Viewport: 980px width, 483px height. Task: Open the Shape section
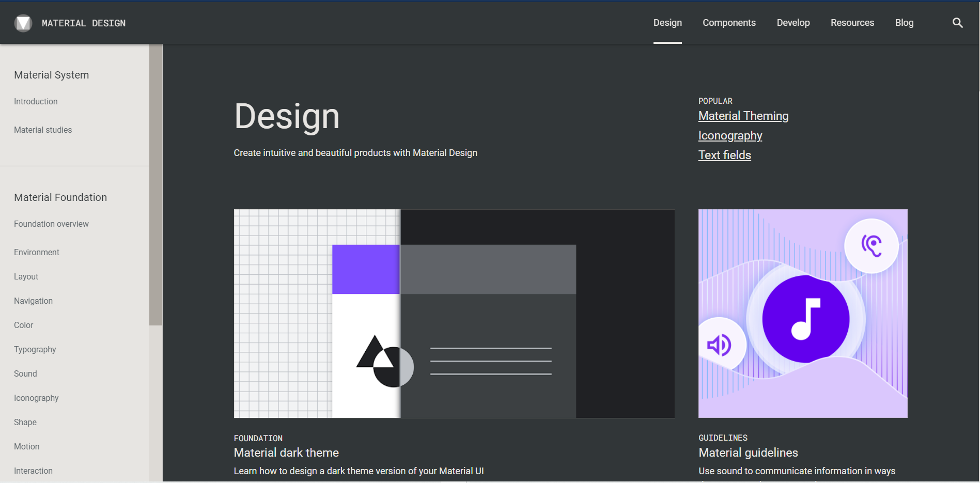[x=25, y=422]
